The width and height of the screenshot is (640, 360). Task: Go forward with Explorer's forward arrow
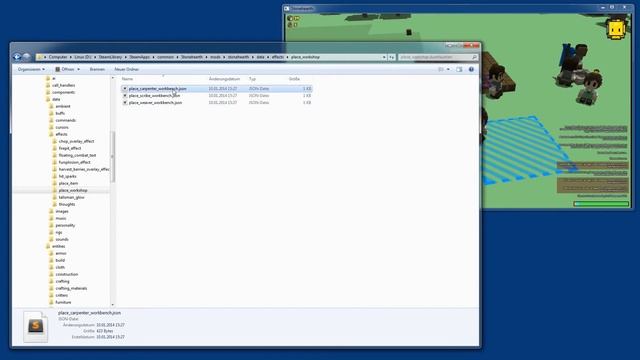pos(27,57)
